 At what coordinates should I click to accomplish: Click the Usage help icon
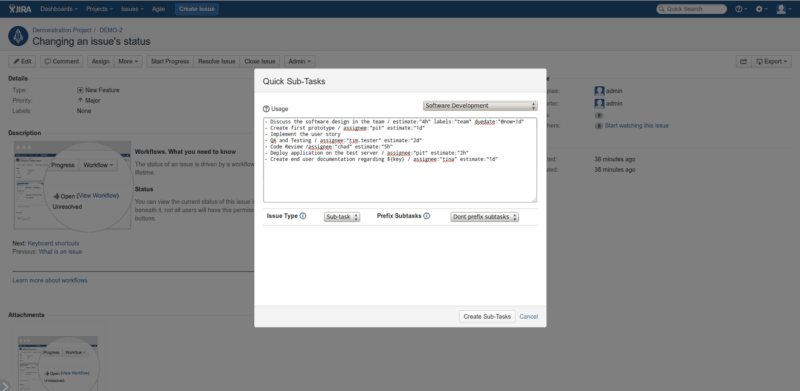[266, 109]
